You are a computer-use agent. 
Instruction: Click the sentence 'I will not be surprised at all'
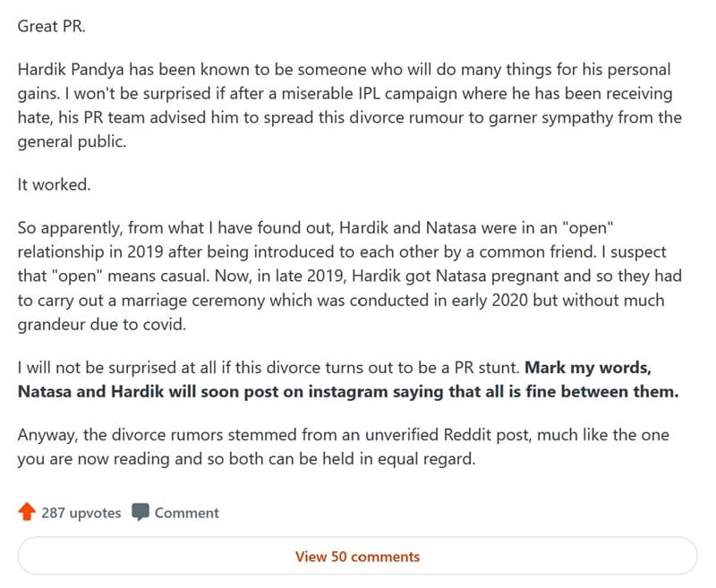(x=268, y=368)
